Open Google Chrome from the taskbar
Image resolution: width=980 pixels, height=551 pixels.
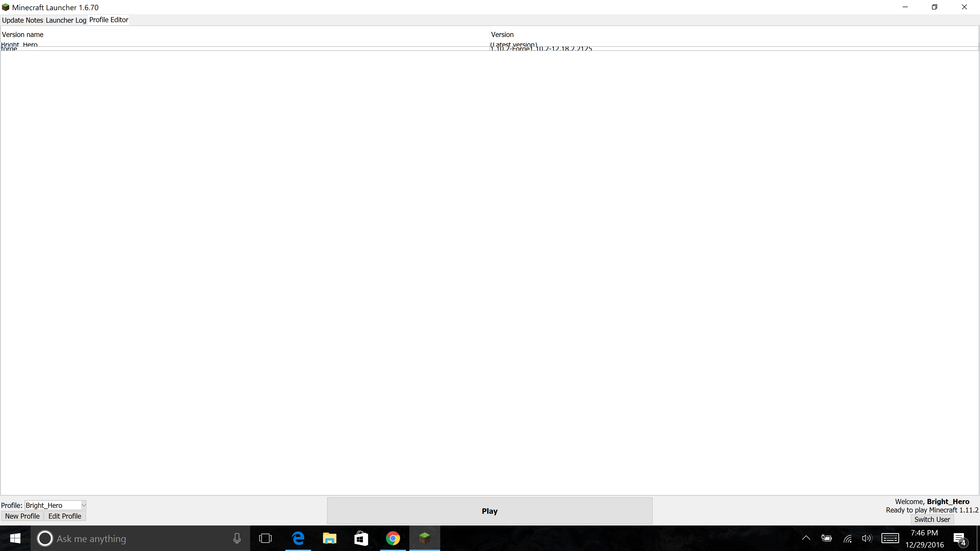click(x=393, y=539)
